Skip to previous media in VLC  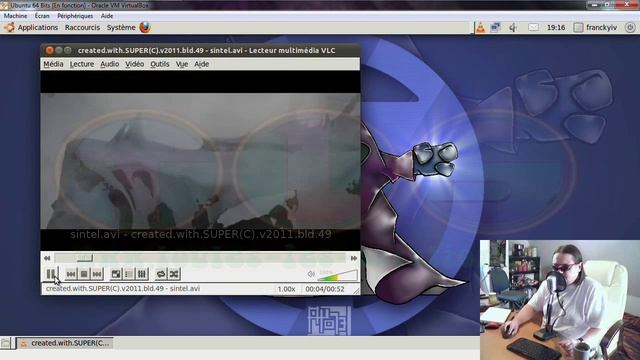coord(71,274)
